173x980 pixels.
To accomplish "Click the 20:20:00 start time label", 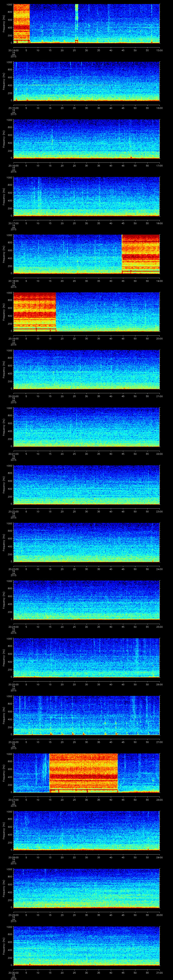I will point(13,396).
